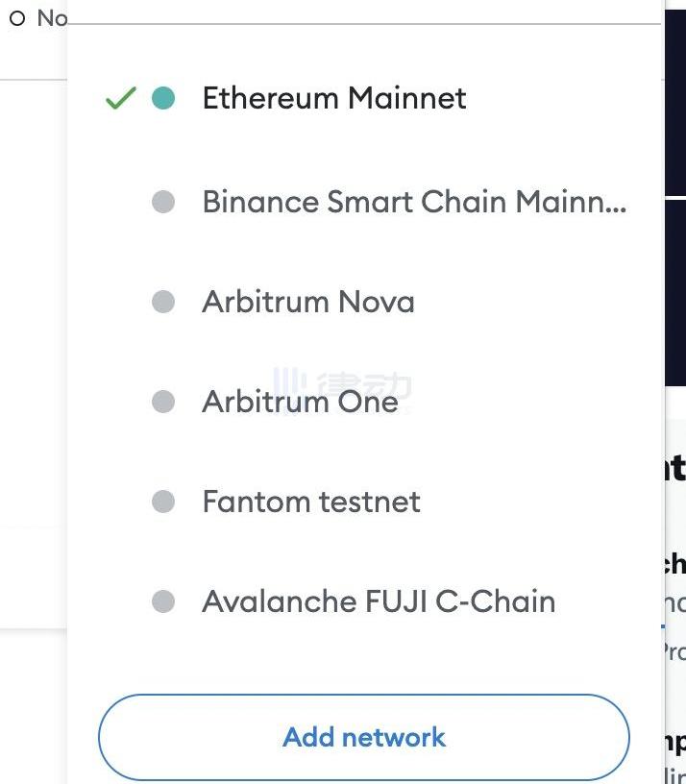
Task: Click the 'Add network' text label
Action: pyautogui.click(x=364, y=737)
